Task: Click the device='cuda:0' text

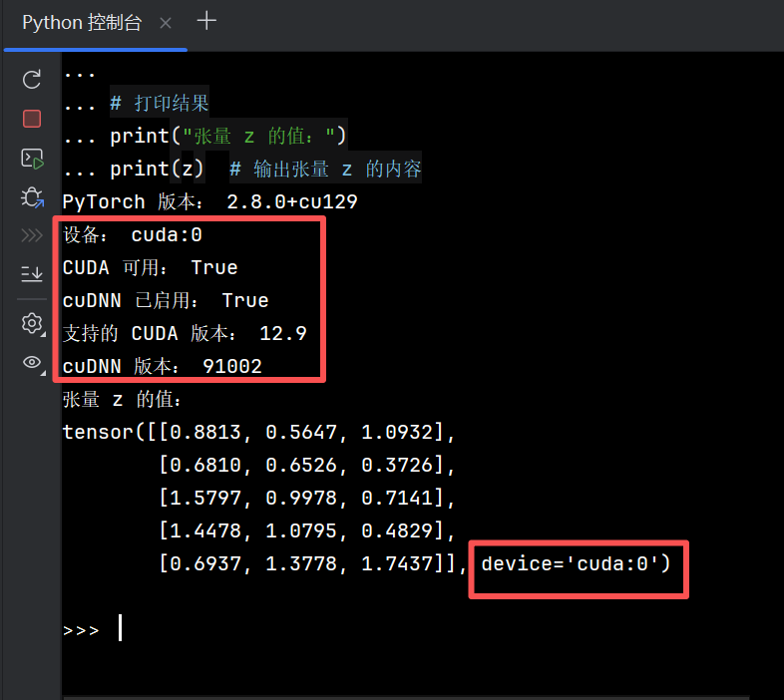Action: tap(576, 564)
